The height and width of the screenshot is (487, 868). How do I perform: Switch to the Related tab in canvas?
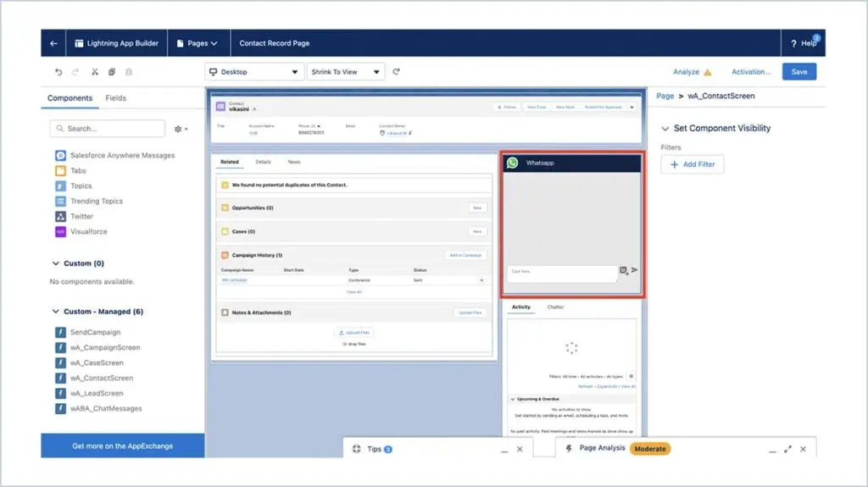229,162
